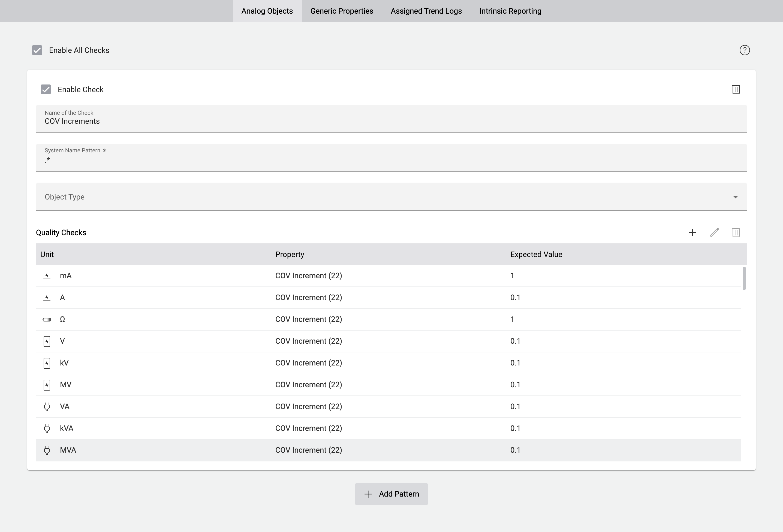
Task: Click the System Name Pattern input field
Action: coord(391,160)
